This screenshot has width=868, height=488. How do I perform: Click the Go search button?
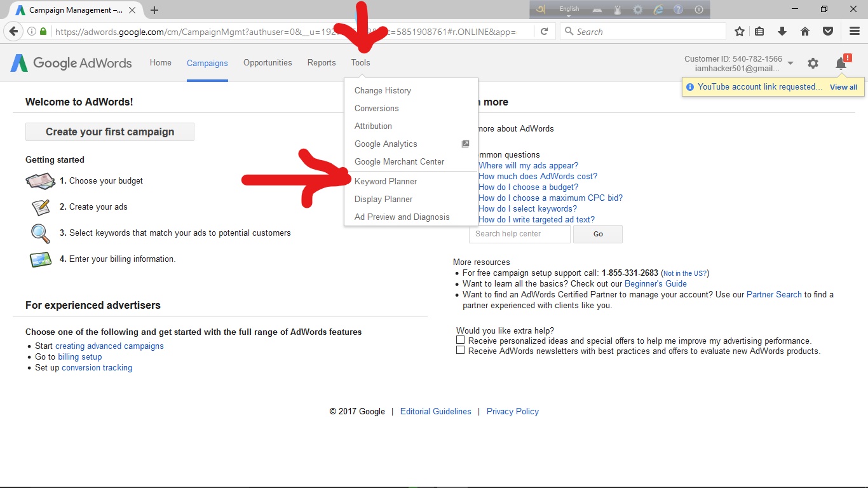598,234
